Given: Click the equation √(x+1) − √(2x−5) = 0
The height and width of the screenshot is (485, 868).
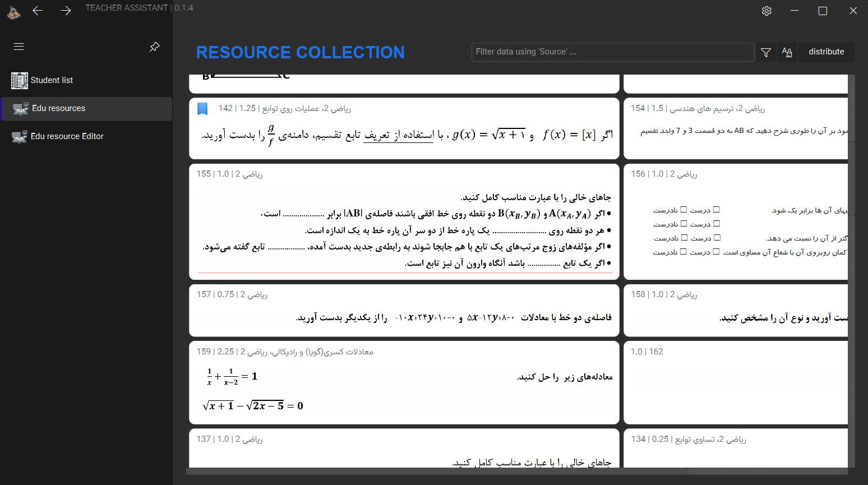Looking at the screenshot, I should 253,406.
